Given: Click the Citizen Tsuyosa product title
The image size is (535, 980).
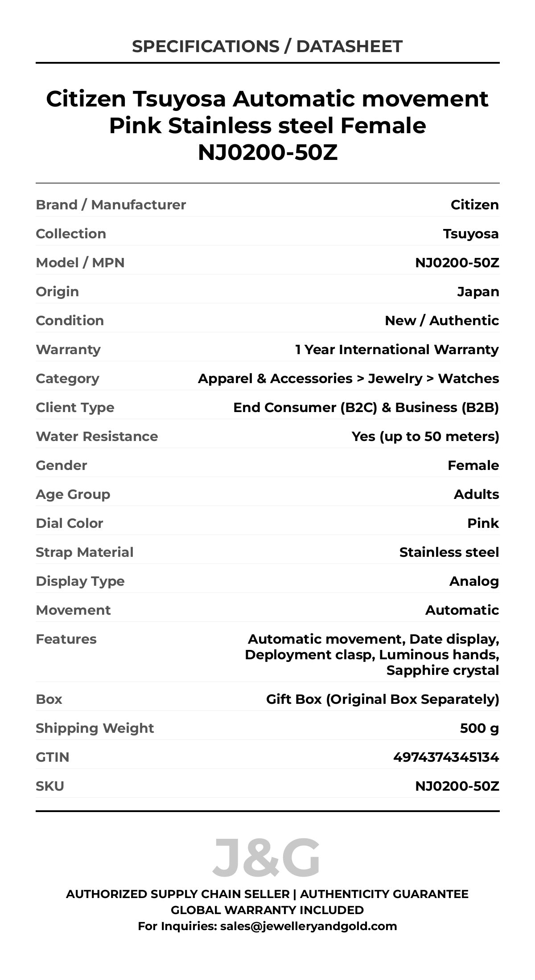Looking at the screenshot, I should coord(267,126).
